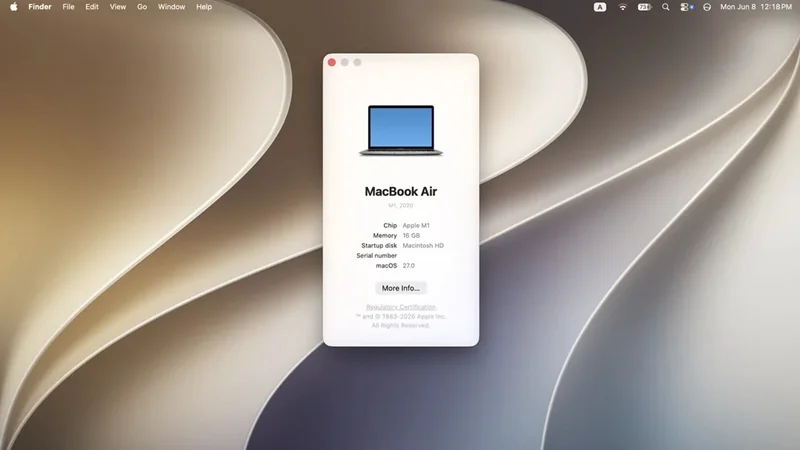Click the 'Memory' label

[x=385, y=235]
